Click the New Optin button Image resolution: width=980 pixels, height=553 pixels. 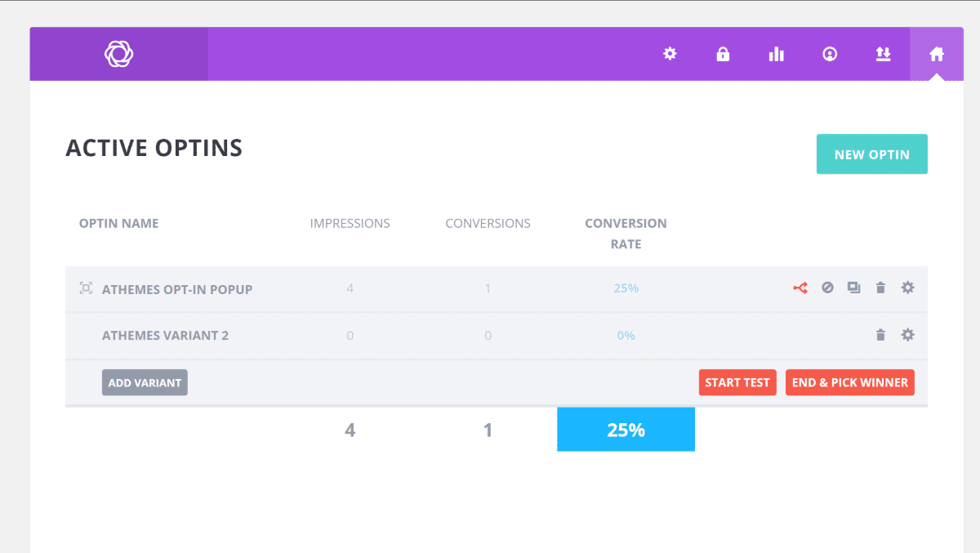[x=871, y=154]
